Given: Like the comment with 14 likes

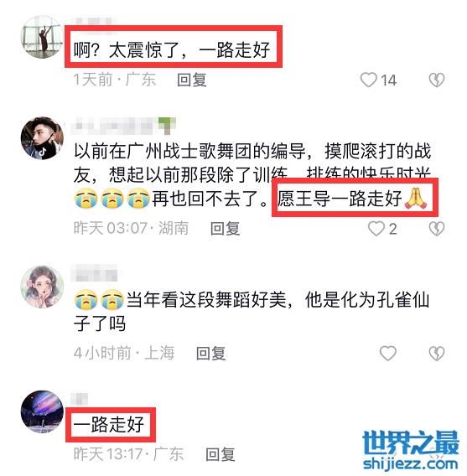Looking at the screenshot, I should click(x=368, y=80).
